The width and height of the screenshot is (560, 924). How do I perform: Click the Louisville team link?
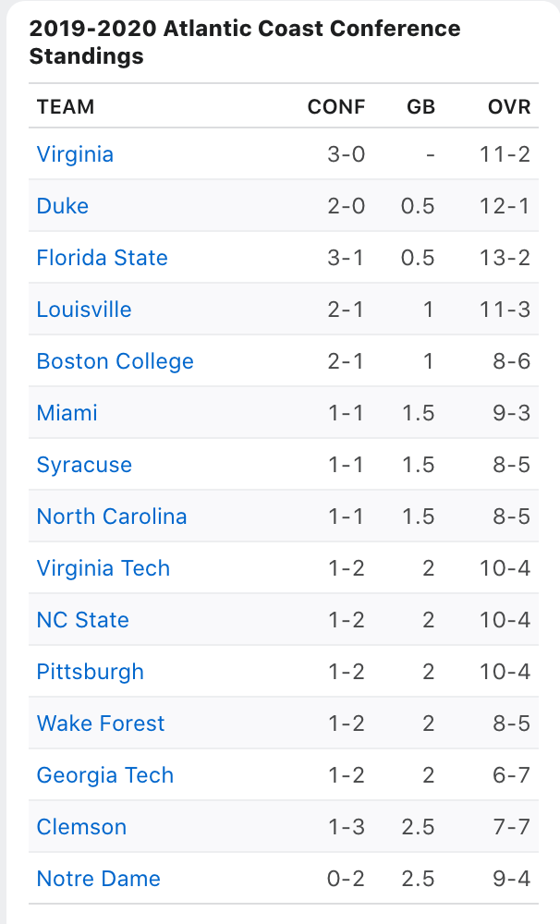point(84,310)
